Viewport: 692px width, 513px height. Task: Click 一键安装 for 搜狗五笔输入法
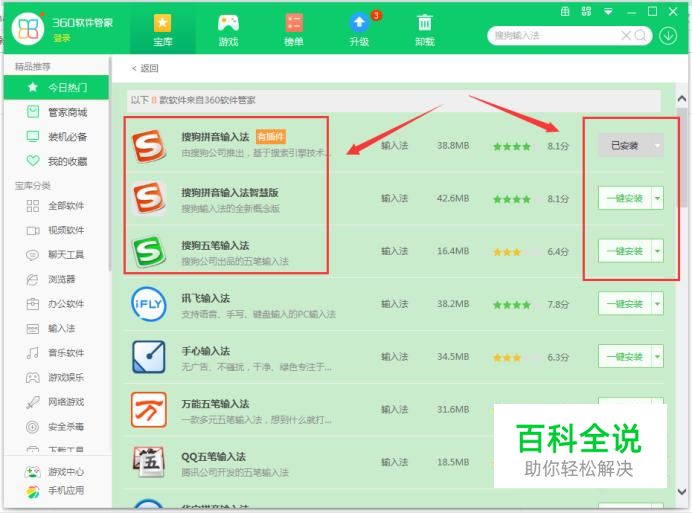point(624,251)
